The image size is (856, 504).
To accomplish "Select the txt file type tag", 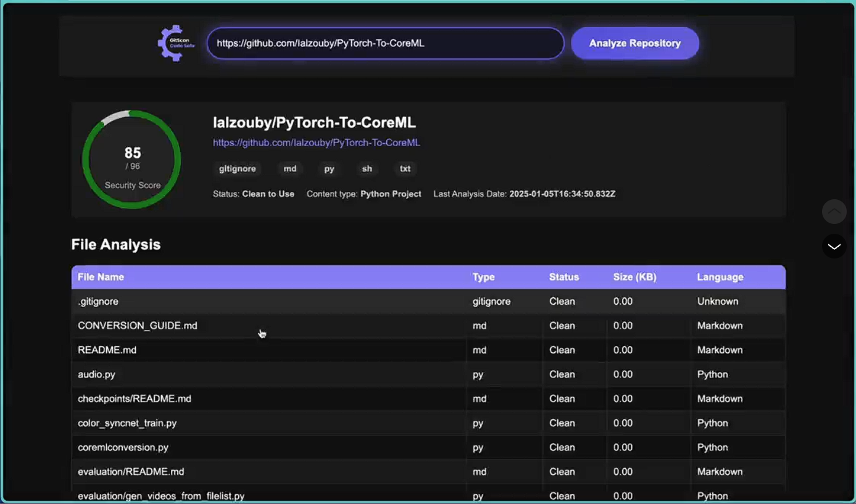I will click(x=405, y=168).
